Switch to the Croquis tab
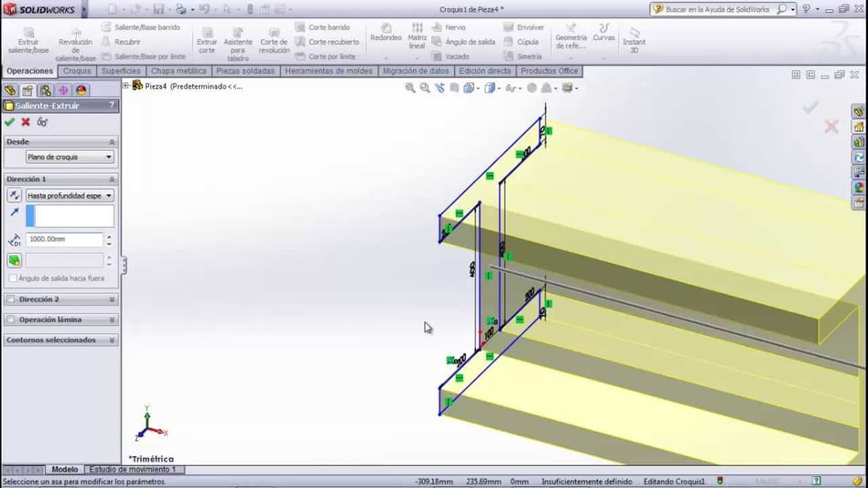Image resolution: width=868 pixels, height=488 pixels. tap(77, 70)
